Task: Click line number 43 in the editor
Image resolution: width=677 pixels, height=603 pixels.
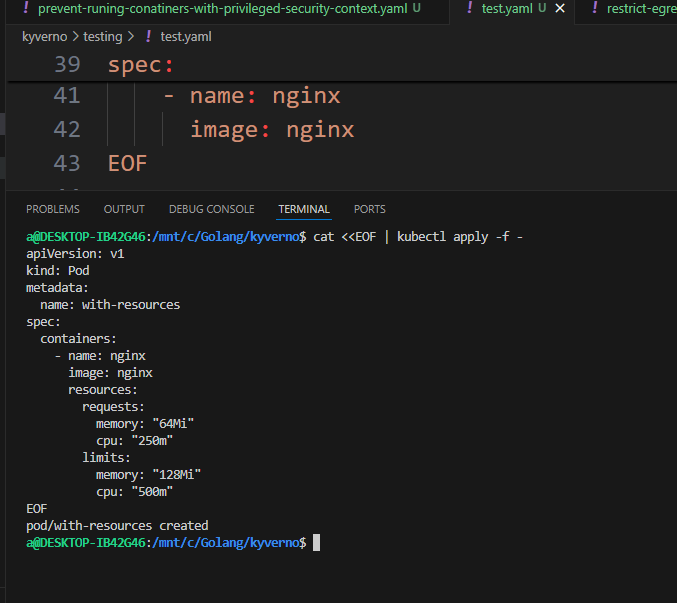Action: [x=67, y=164]
